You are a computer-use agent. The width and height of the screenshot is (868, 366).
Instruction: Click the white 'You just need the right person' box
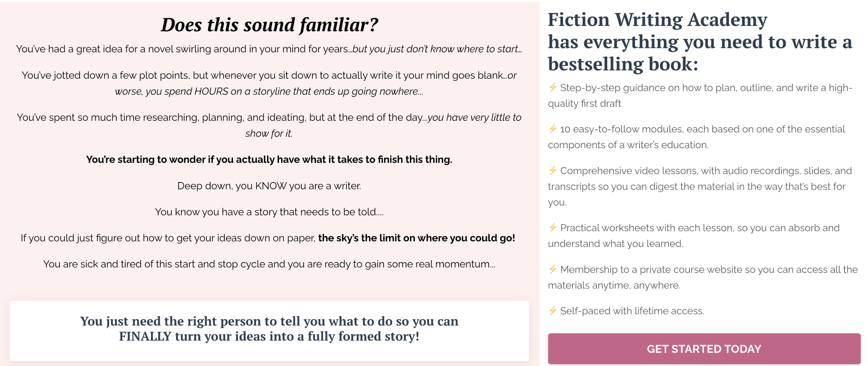coord(269,331)
